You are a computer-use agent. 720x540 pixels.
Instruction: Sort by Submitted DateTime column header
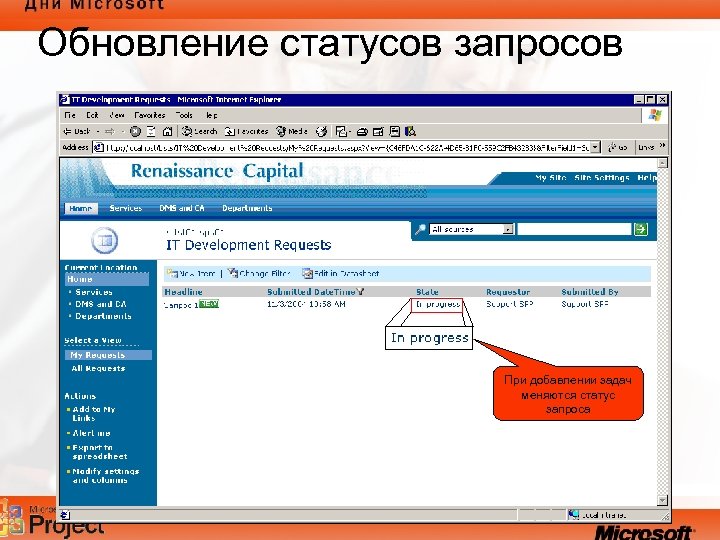pyautogui.click(x=311, y=292)
